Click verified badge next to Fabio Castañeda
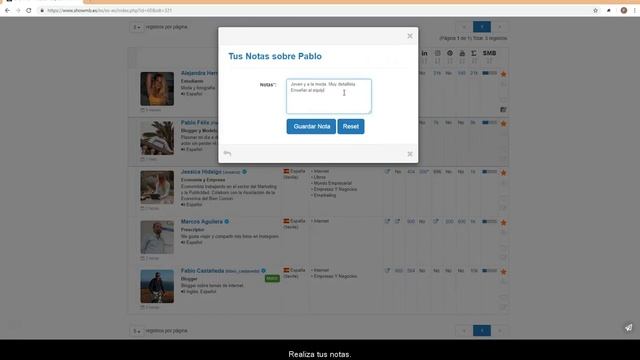 click(x=263, y=271)
